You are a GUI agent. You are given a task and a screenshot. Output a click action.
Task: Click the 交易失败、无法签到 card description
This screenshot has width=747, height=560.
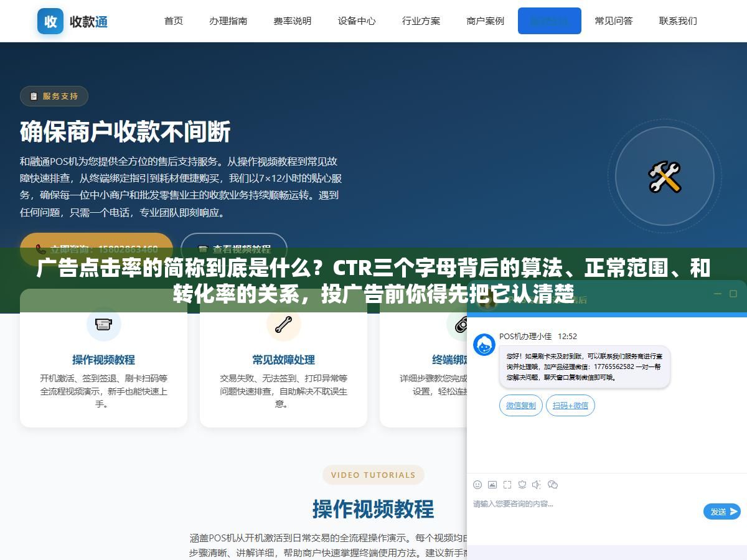pos(283,391)
